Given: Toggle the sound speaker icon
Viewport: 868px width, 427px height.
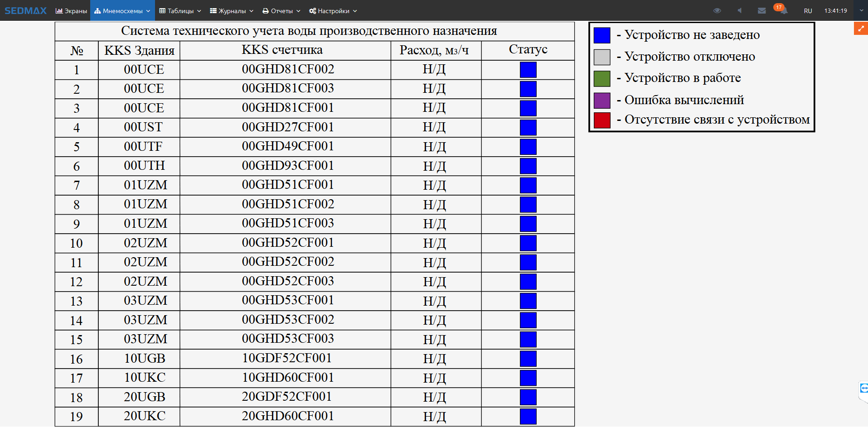Looking at the screenshot, I should [740, 10].
